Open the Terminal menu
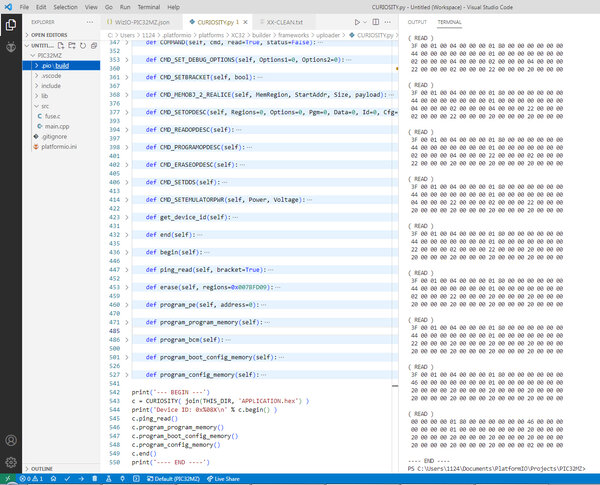Screen dimensions: 600x485 click(148, 7)
